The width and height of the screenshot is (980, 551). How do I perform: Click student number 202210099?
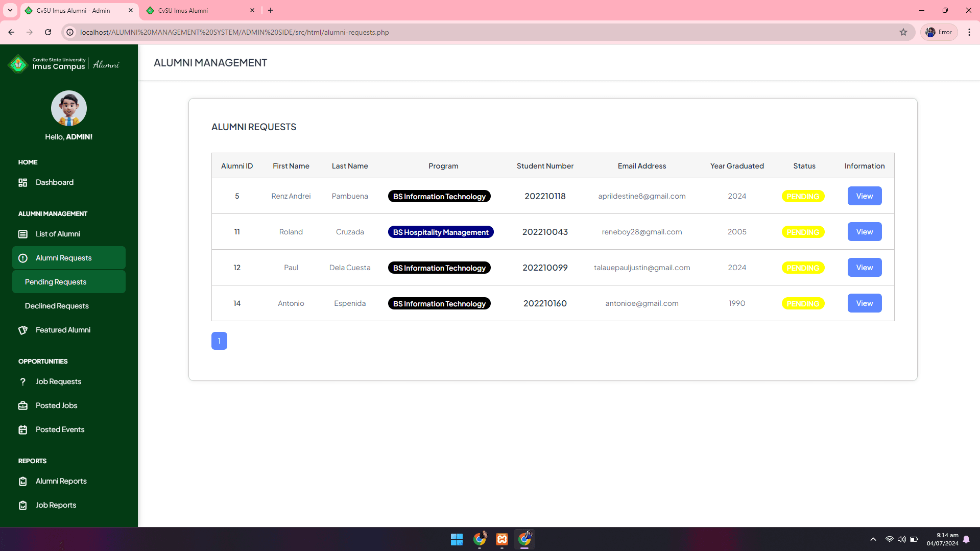pyautogui.click(x=545, y=268)
